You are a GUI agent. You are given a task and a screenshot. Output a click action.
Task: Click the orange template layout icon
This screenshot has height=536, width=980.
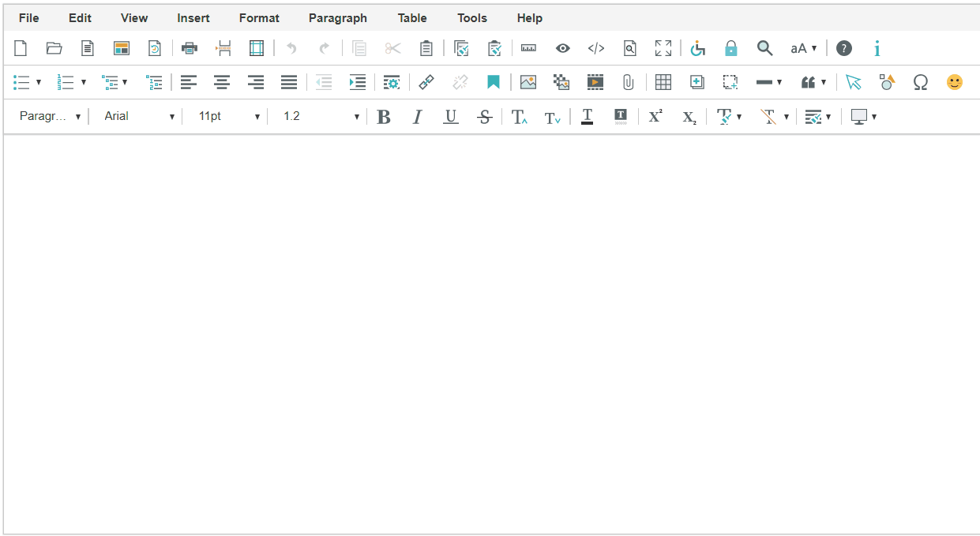[x=121, y=48]
